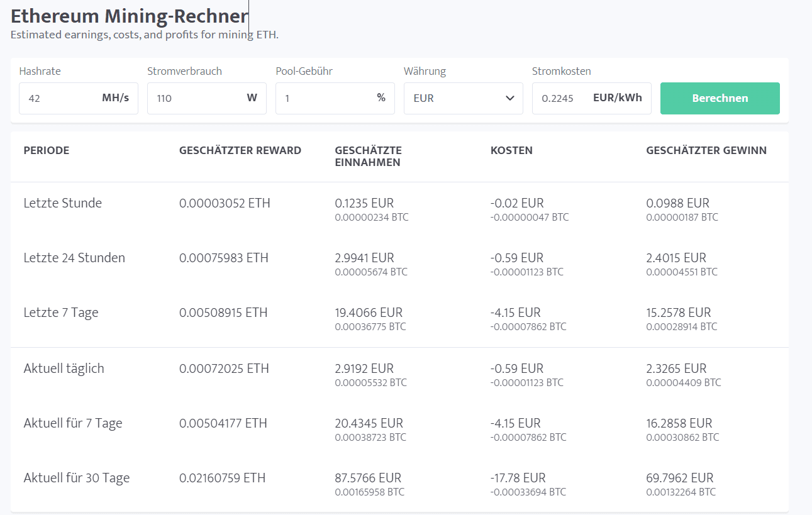Click the BTC value 0.00036775 BTC
Image resolution: width=812 pixels, height=515 pixels.
(x=370, y=327)
